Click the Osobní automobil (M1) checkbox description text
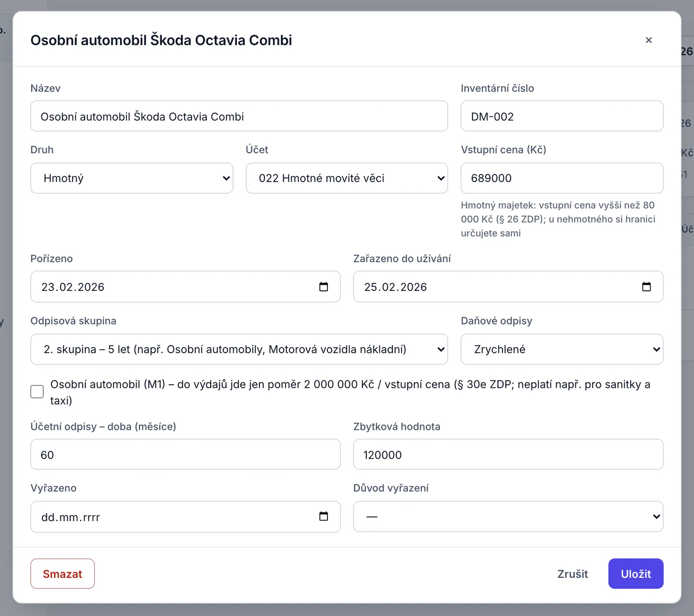The height and width of the screenshot is (616, 694). point(350,392)
